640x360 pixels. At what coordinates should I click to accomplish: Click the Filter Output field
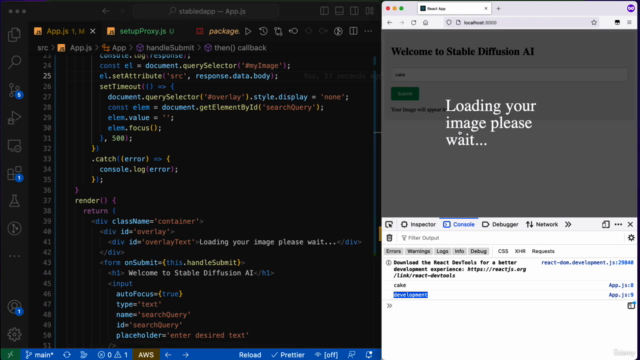[x=510, y=238]
